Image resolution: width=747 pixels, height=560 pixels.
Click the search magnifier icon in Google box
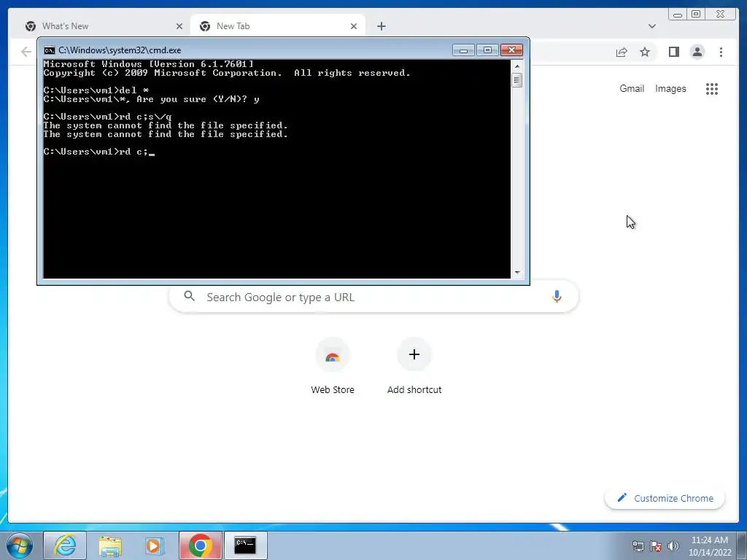(x=189, y=296)
